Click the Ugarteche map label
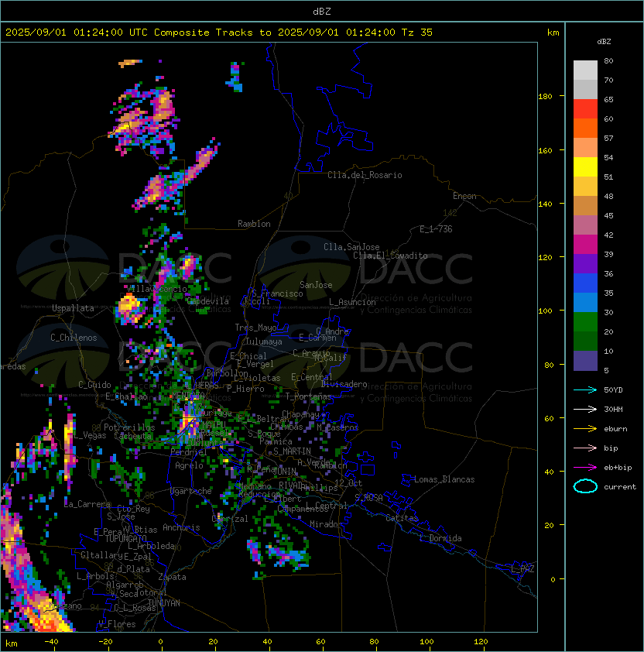The height and width of the screenshot is (652, 644). point(191,491)
